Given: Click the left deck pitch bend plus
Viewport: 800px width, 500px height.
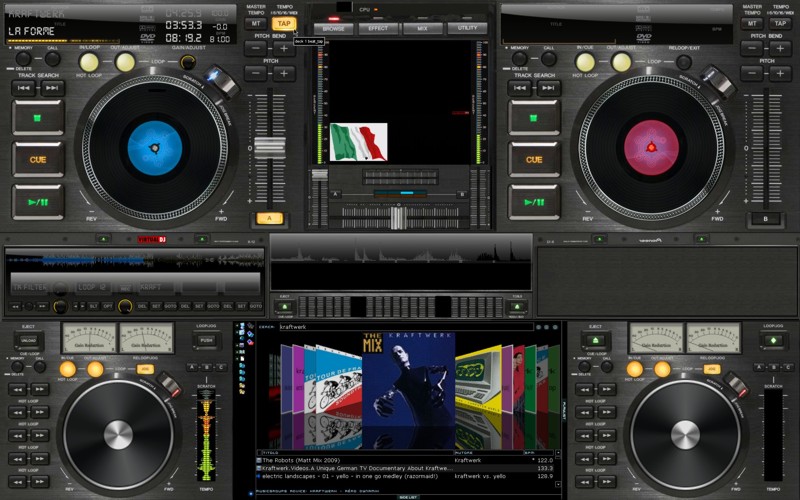Looking at the screenshot, I should [284, 47].
